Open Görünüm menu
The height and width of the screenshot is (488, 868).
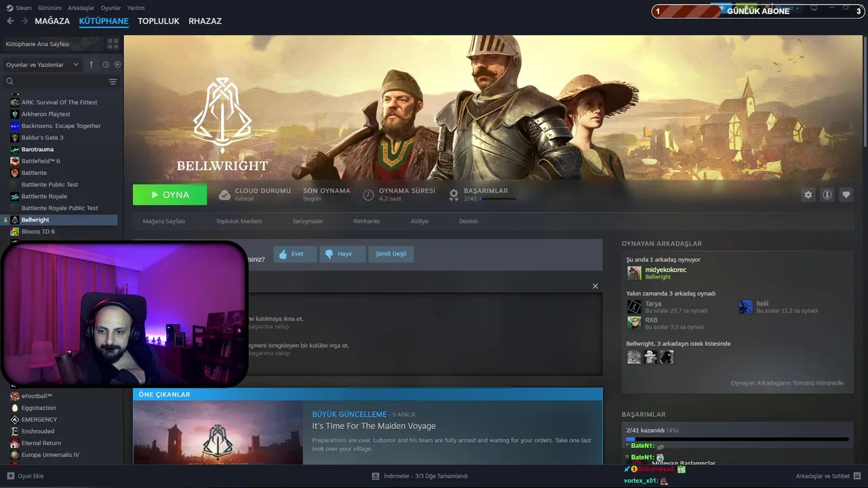50,8
